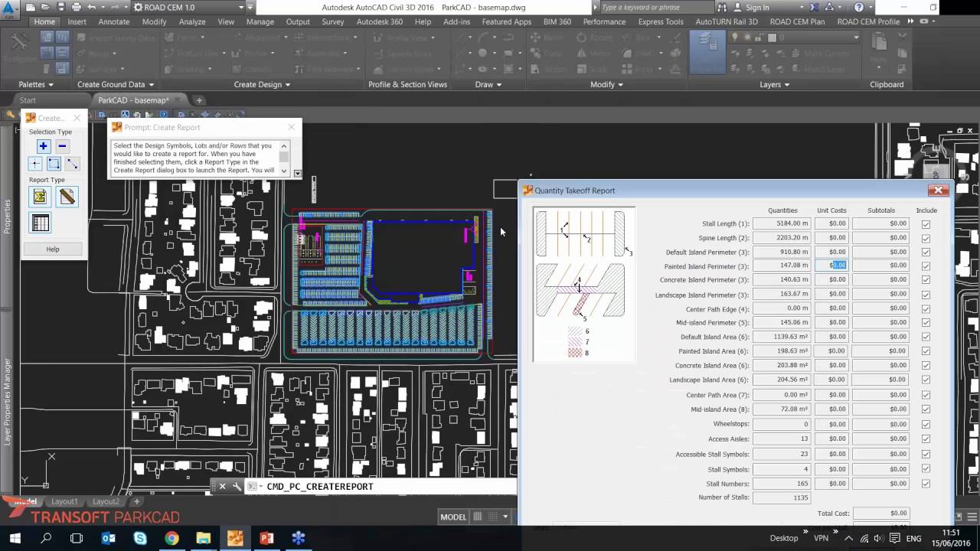Launch the table report type
This screenshot has height=551, width=980.
tap(41, 223)
